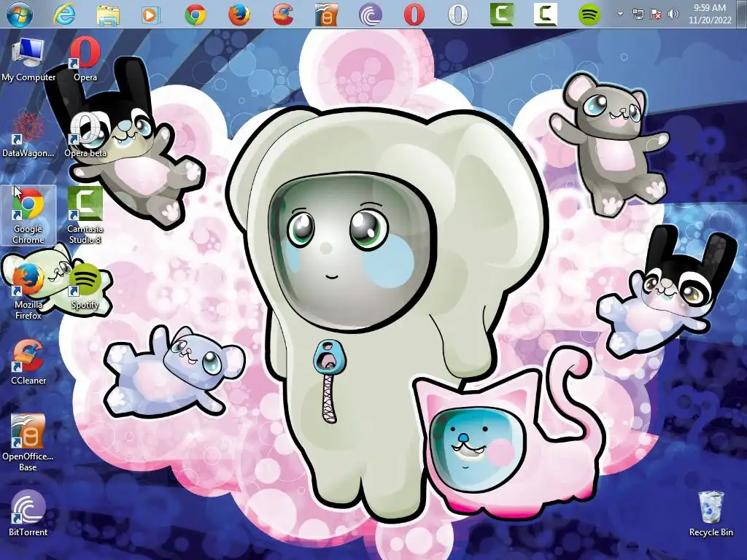747x560 pixels.
Task: Select OpenOffice Base desktop shortcut
Action: click(x=28, y=443)
